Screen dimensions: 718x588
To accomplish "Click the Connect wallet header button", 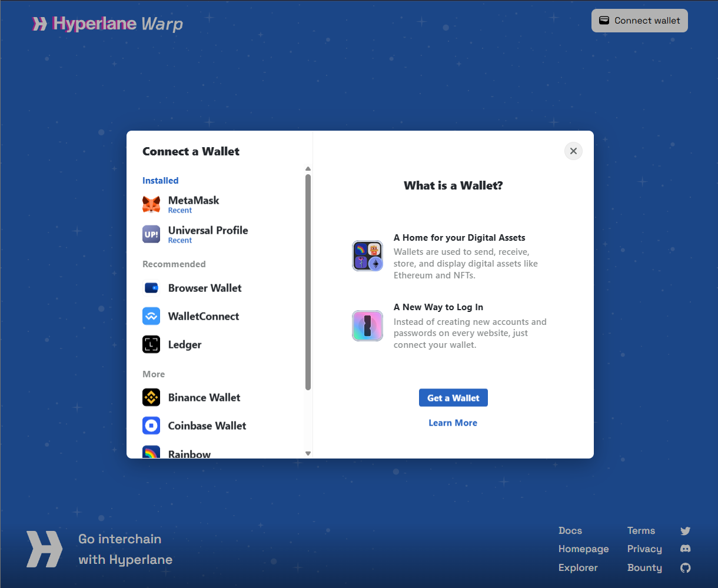I will (640, 21).
